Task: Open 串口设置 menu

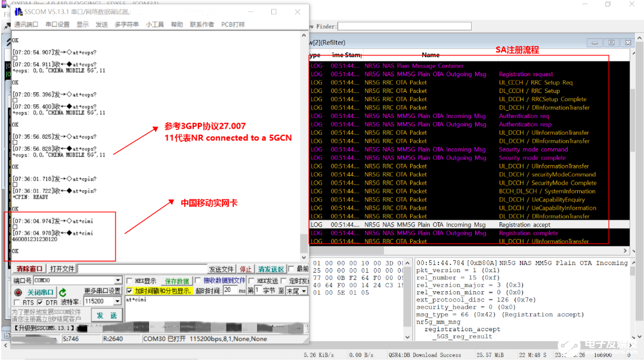Action: tap(57, 24)
